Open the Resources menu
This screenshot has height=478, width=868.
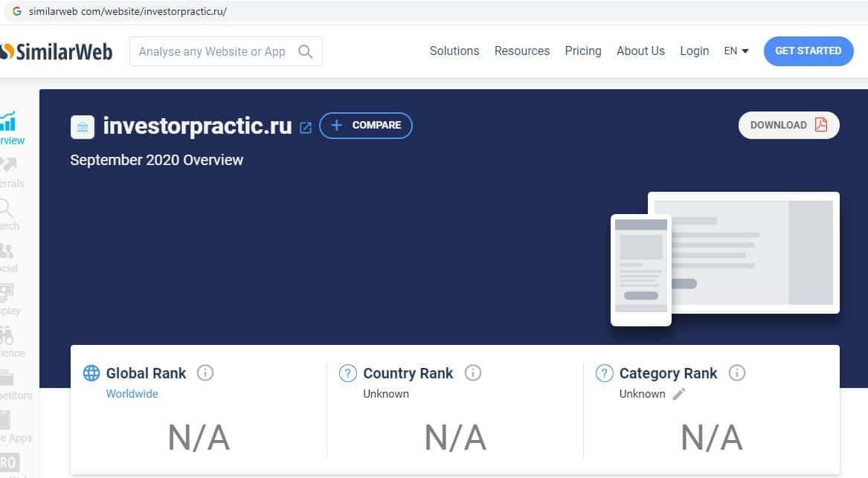tap(522, 51)
